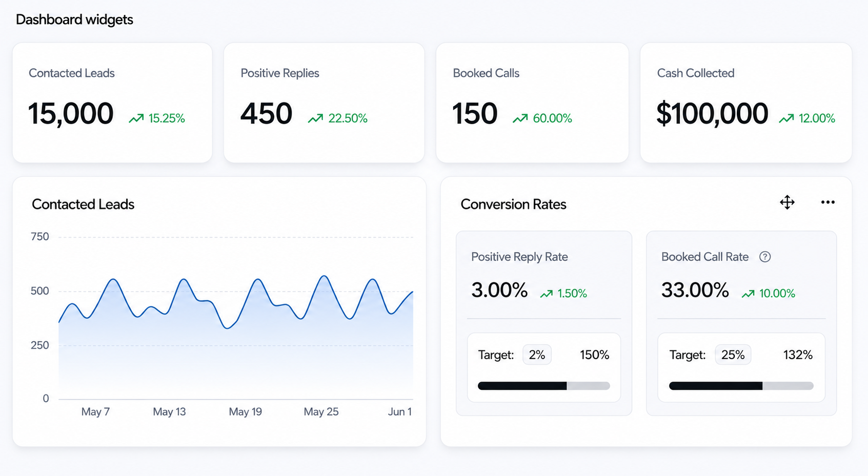
Task: Open the three-dot menu on Conversion Rates
Action: pos(827,202)
